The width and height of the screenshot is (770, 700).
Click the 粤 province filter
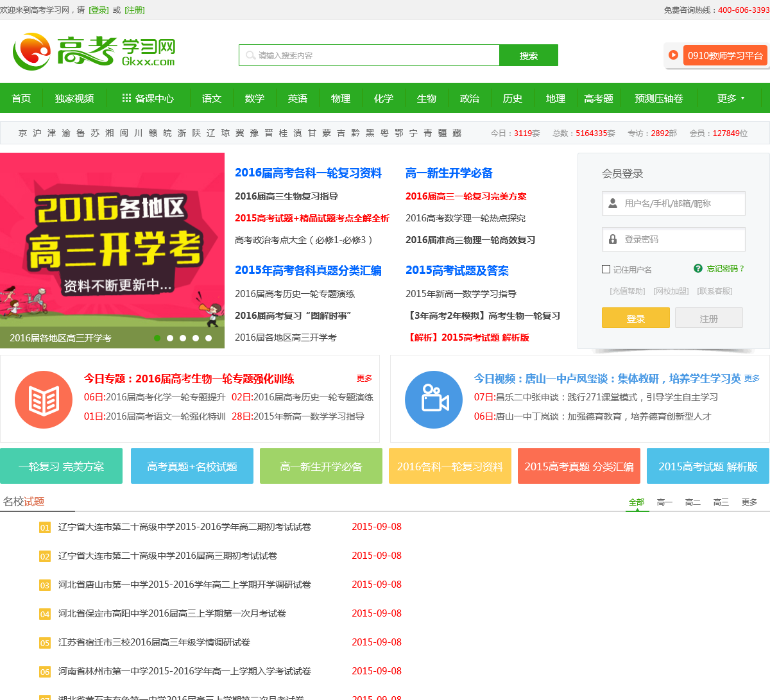pyautogui.click(x=384, y=133)
